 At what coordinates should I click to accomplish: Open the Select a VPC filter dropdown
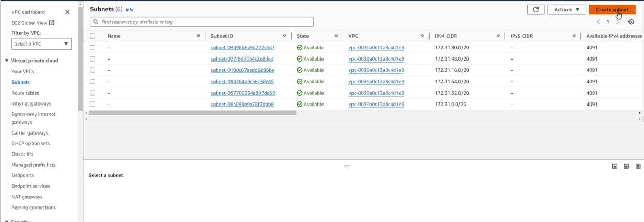click(41, 44)
